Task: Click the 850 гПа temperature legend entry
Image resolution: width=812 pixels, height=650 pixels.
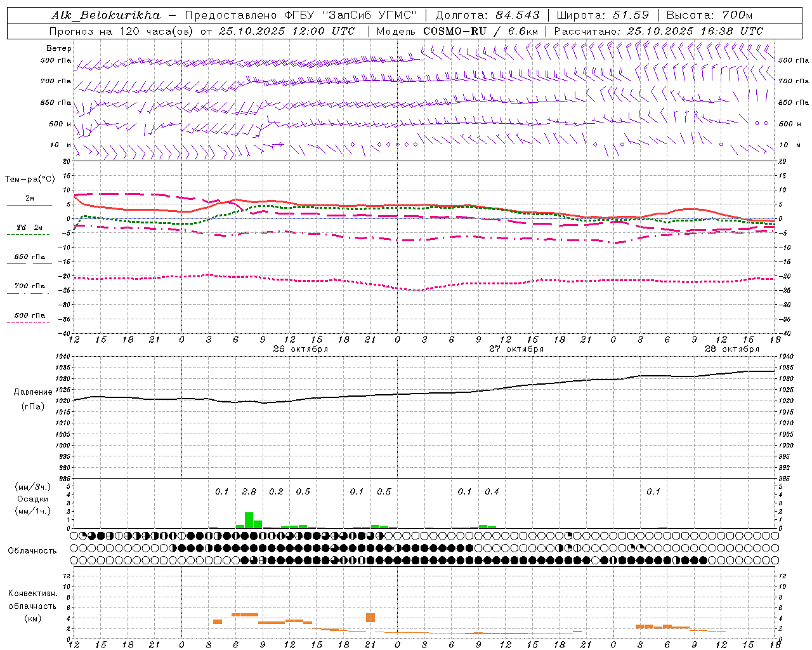Action: (29, 257)
